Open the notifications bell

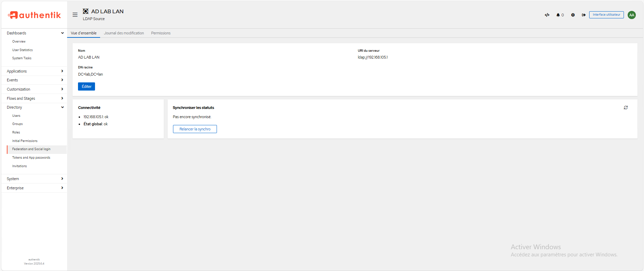click(560, 15)
